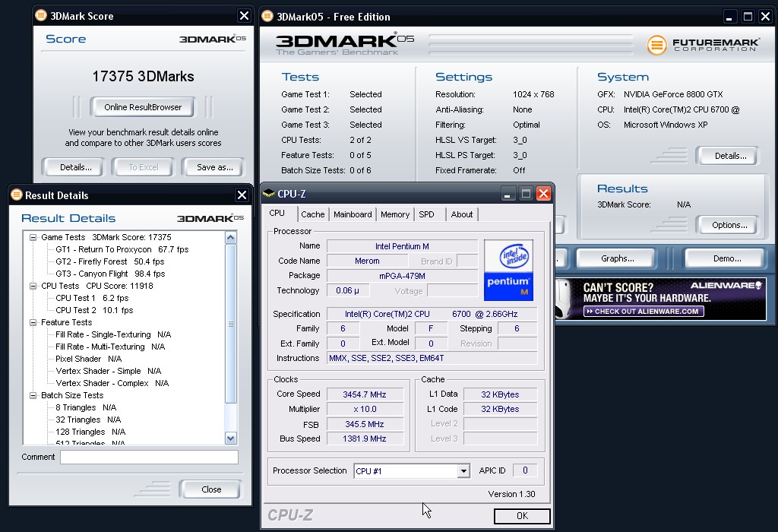Maximize the 3DMark05 Free Edition window
The width and height of the screenshot is (778, 532).
748,17
